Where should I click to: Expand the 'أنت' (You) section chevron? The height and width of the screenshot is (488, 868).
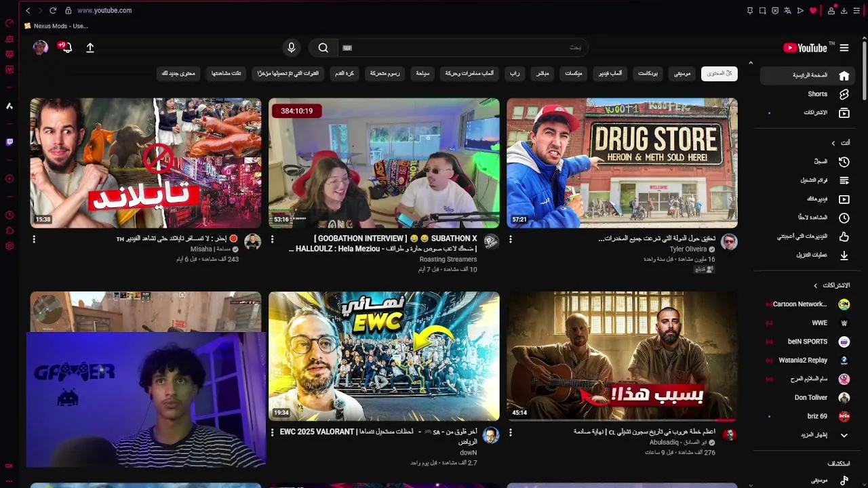click(833, 143)
